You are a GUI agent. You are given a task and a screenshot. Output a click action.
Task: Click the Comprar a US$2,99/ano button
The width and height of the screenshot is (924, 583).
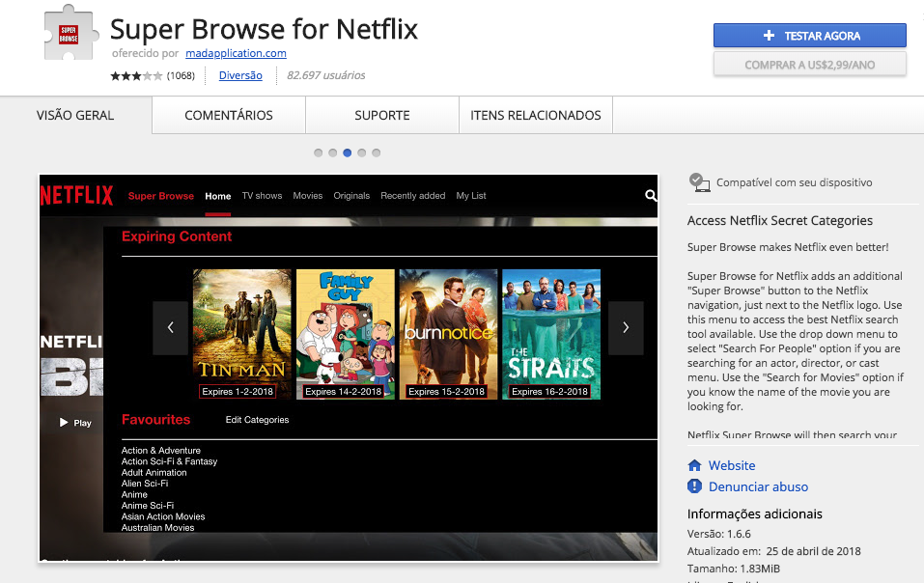(x=810, y=65)
